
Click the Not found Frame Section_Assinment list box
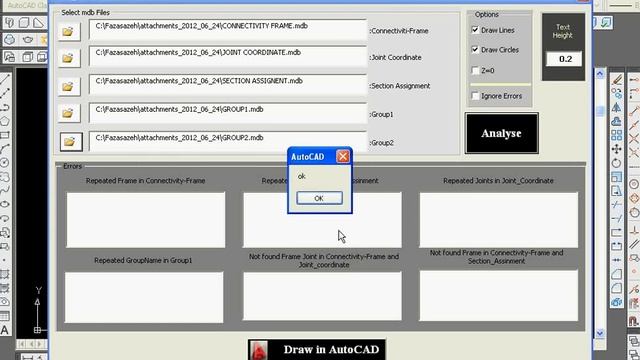coord(499,296)
